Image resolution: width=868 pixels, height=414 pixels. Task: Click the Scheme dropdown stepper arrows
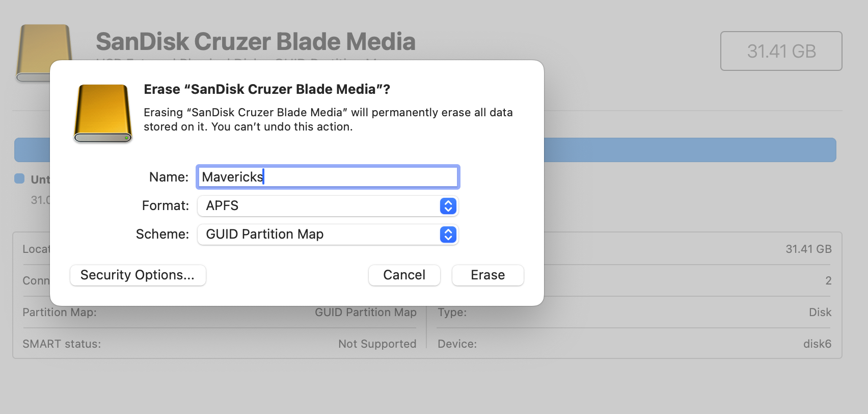point(448,235)
